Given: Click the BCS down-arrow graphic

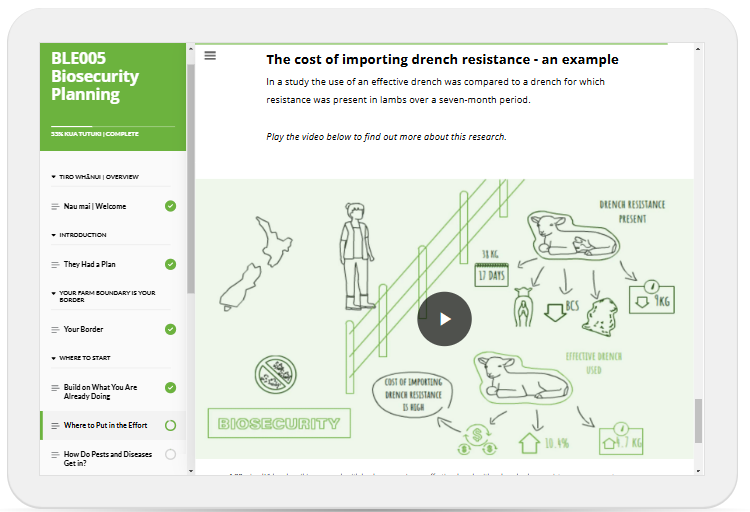Looking at the screenshot, I should 562,310.
